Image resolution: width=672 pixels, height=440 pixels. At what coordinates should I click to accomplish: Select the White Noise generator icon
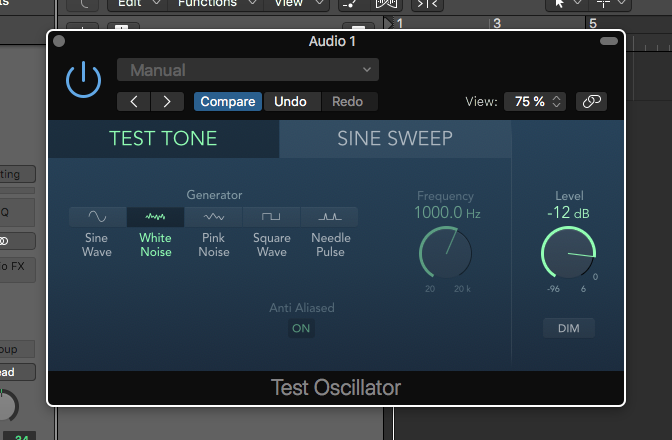(x=155, y=217)
